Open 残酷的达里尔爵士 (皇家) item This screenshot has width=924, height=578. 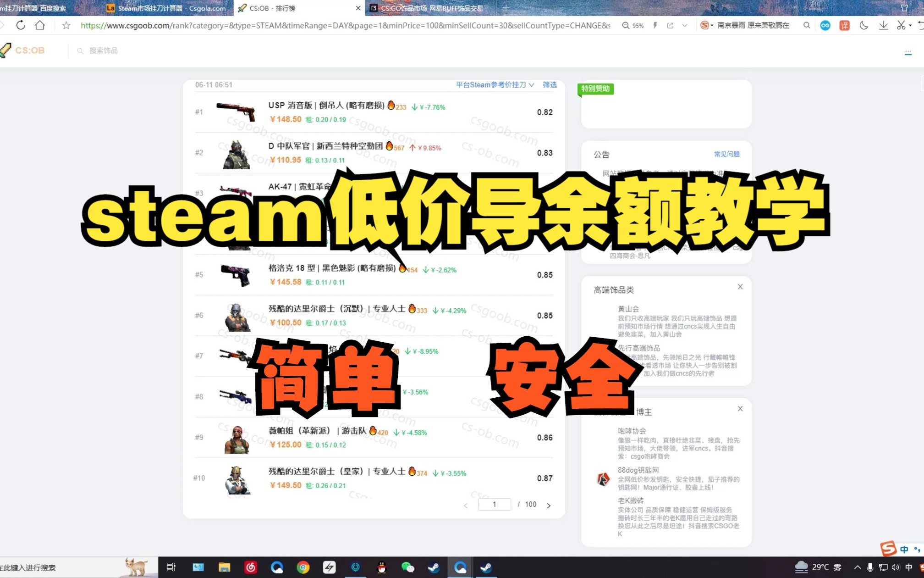pos(337,471)
